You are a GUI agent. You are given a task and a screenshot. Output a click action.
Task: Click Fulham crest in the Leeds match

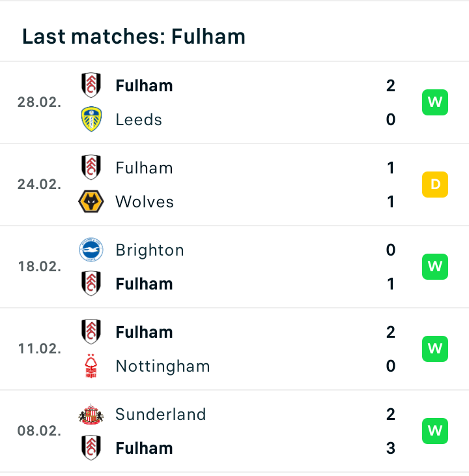pos(91,85)
